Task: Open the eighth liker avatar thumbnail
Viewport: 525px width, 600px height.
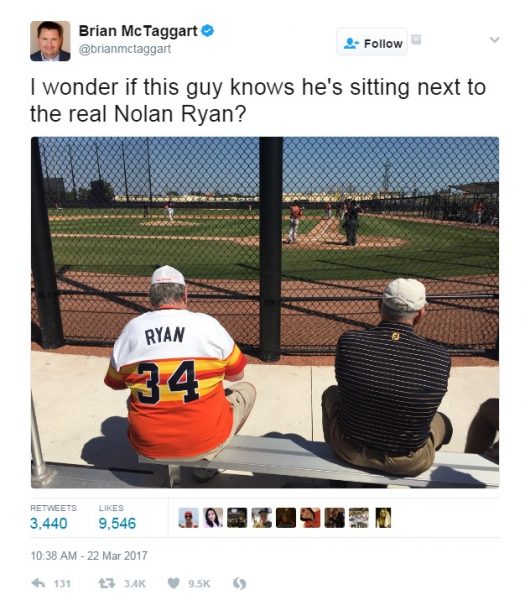Action: [x=359, y=518]
